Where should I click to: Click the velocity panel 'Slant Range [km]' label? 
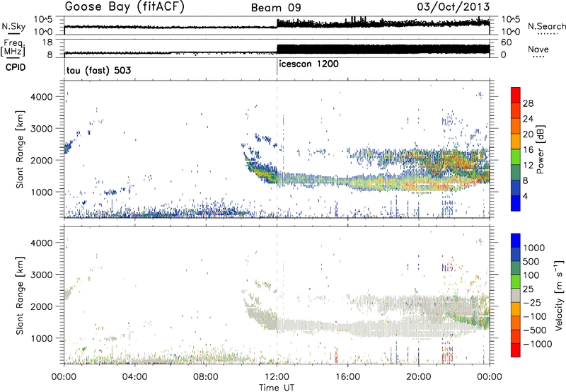pyautogui.click(x=20, y=296)
